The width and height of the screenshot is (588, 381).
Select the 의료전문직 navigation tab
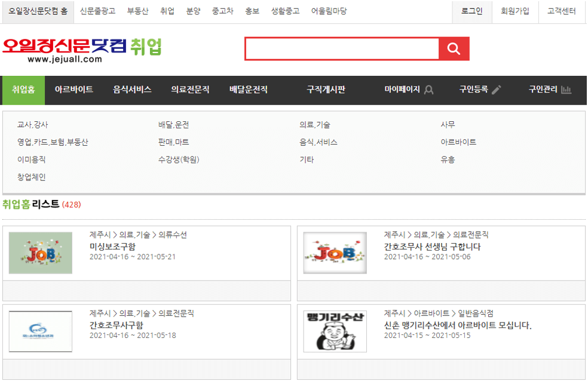tap(190, 90)
